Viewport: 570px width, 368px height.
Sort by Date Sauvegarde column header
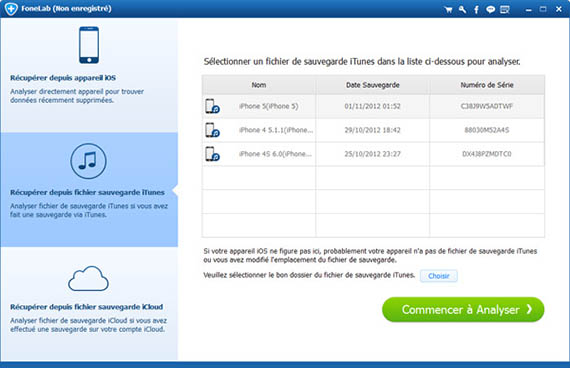(373, 85)
